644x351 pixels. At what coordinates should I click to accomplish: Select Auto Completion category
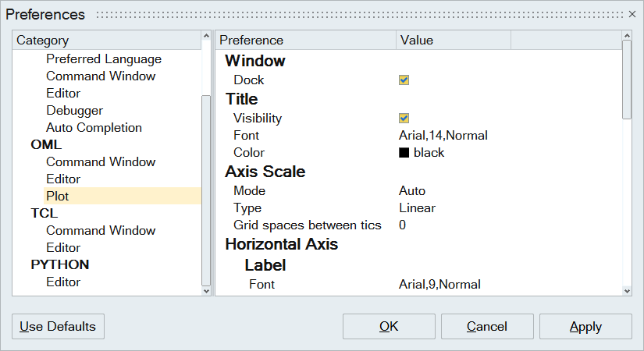pos(94,128)
